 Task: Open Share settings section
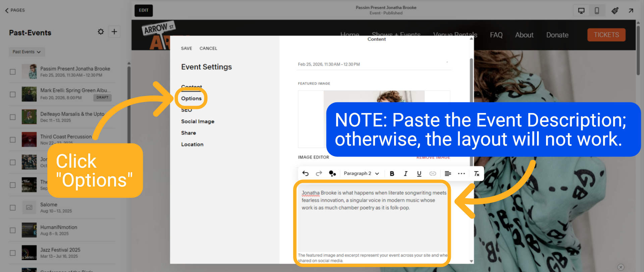(189, 133)
